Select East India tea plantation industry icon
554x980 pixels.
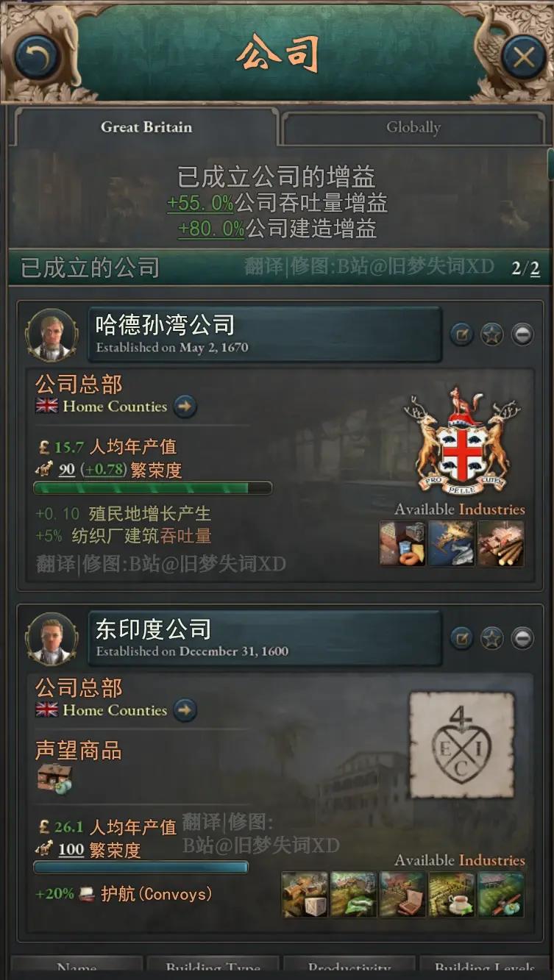452,894
